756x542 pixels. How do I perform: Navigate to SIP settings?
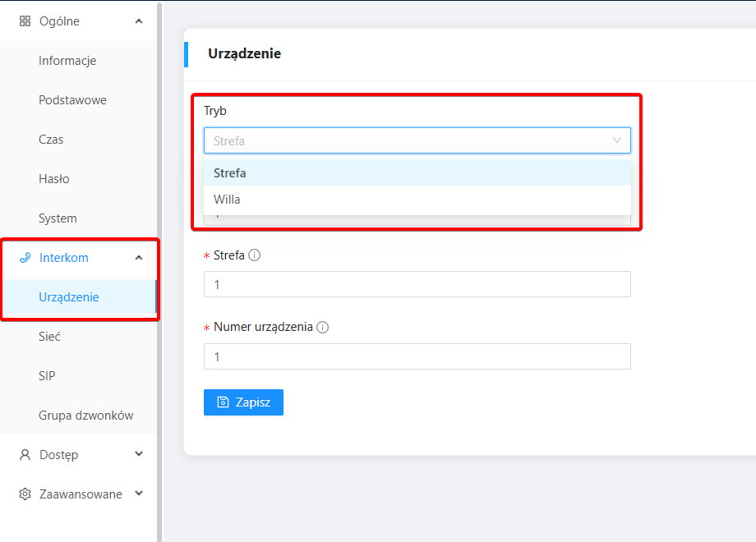click(47, 376)
